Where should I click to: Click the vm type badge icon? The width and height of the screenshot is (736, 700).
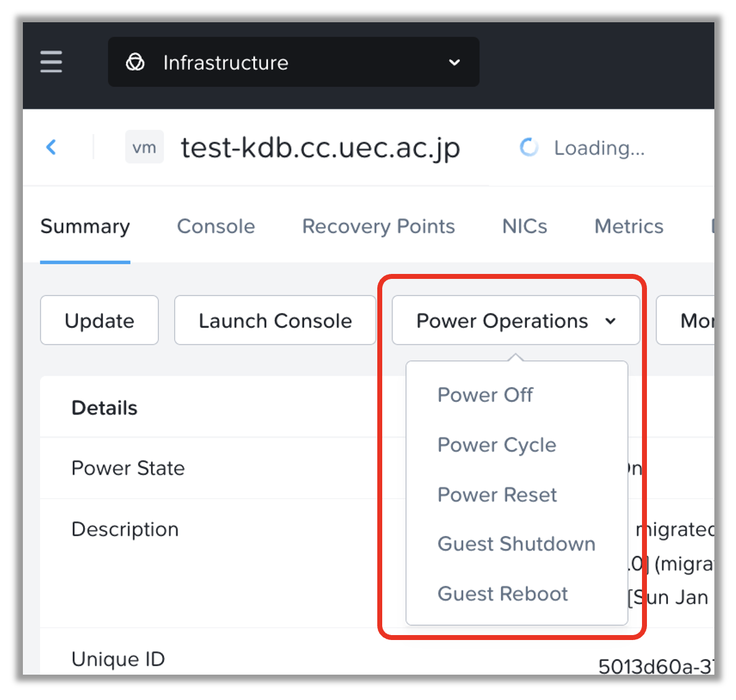tap(144, 148)
